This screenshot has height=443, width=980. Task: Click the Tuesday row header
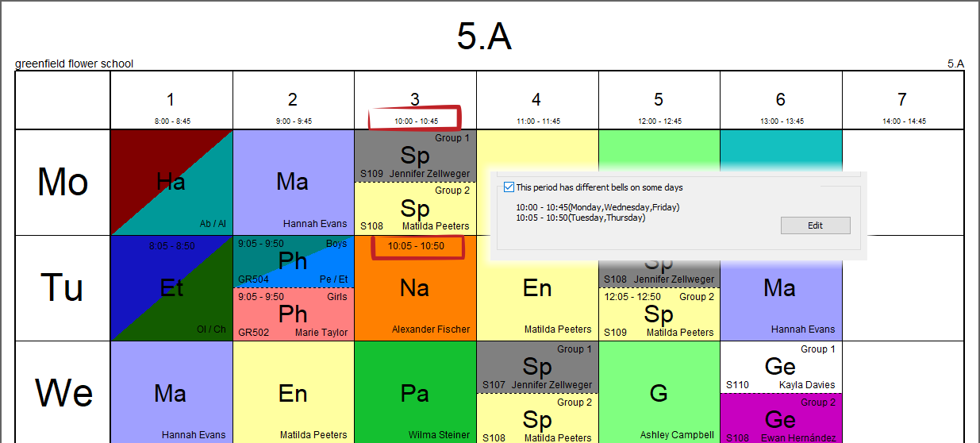[x=63, y=288]
